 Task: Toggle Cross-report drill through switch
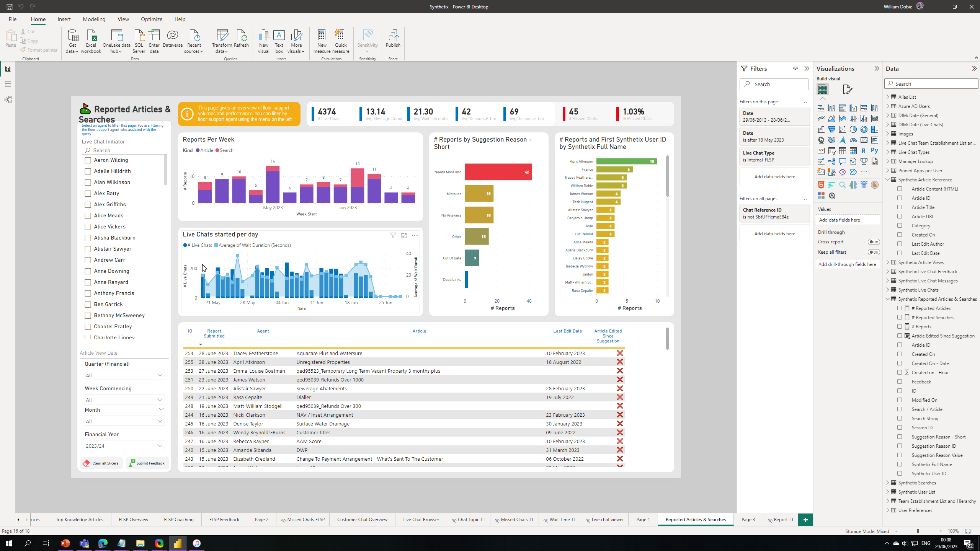[x=874, y=242]
